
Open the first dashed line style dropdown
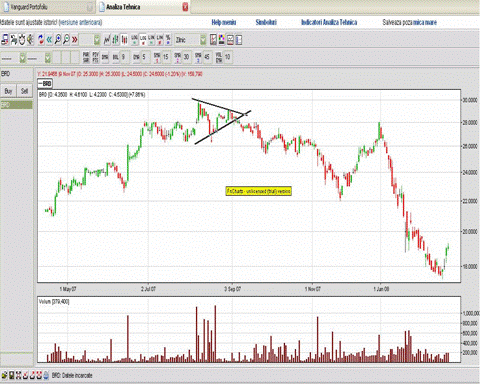(x=22, y=58)
